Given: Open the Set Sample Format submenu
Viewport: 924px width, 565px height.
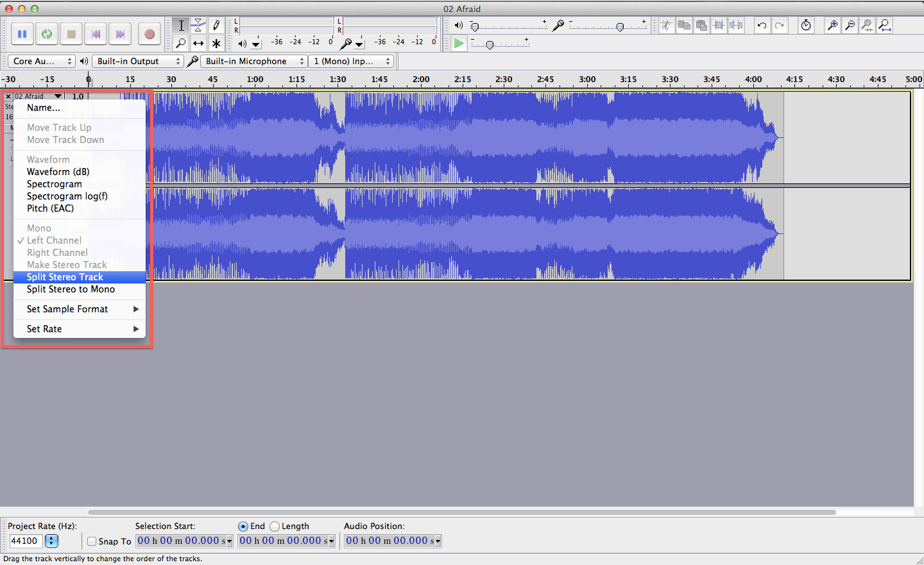Looking at the screenshot, I should point(80,309).
